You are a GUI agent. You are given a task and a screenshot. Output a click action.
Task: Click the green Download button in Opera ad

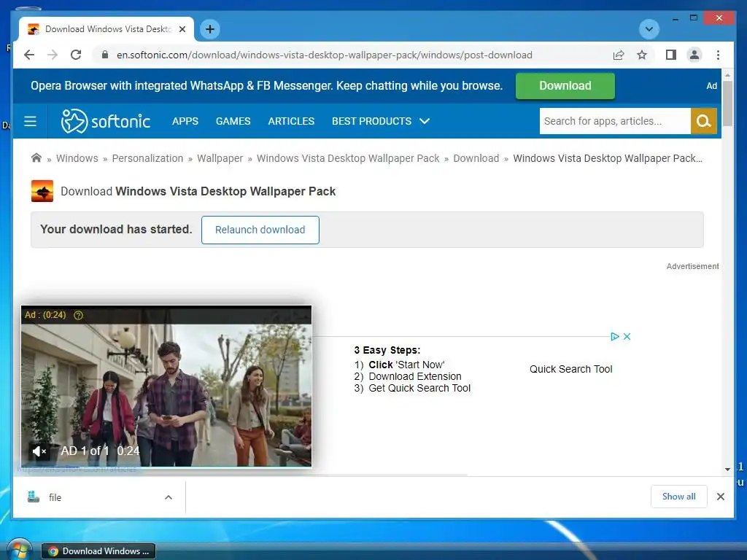pos(565,86)
